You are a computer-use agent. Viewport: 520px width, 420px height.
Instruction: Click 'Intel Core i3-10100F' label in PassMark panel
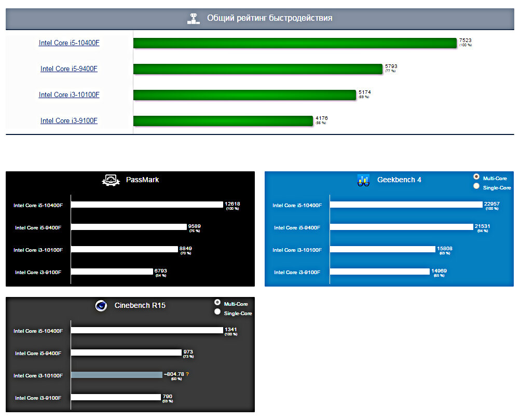tap(38, 250)
